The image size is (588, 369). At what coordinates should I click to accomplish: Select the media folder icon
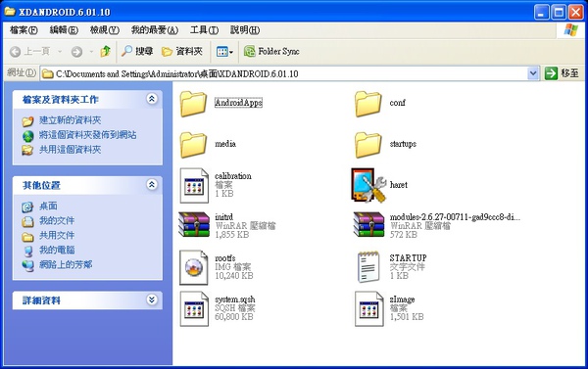(x=193, y=145)
